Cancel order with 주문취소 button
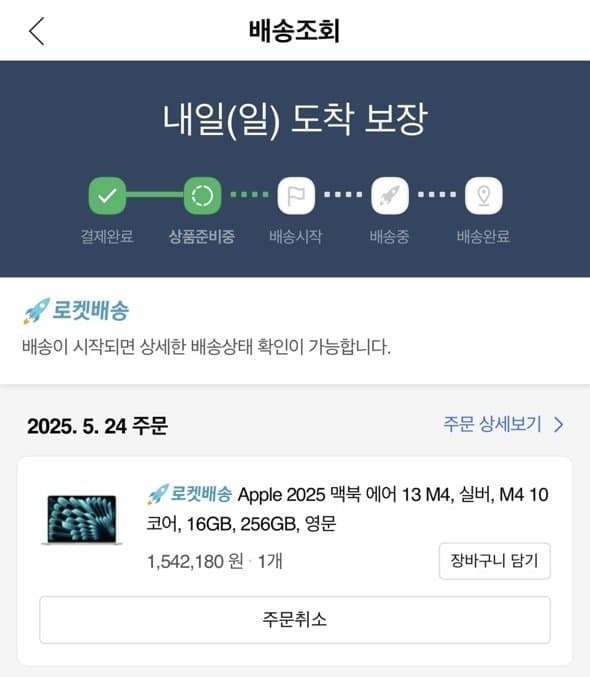The width and height of the screenshot is (590, 677). click(295, 620)
